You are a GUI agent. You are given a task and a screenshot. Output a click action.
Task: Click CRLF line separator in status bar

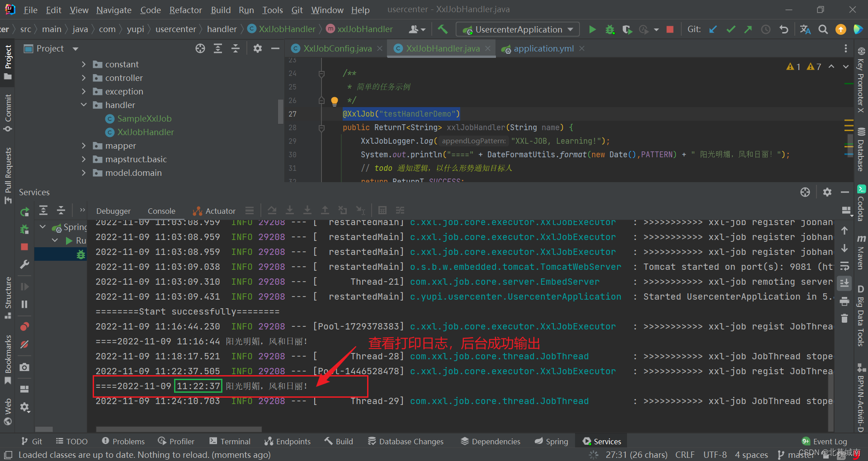(685, 455)
